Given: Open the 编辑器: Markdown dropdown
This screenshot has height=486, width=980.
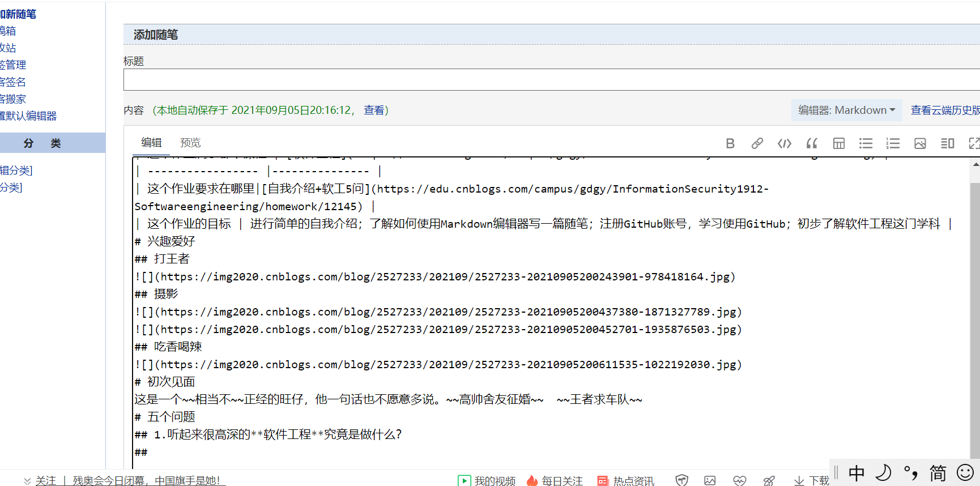Looking at the screenshot, I should [x=847, y=110].
